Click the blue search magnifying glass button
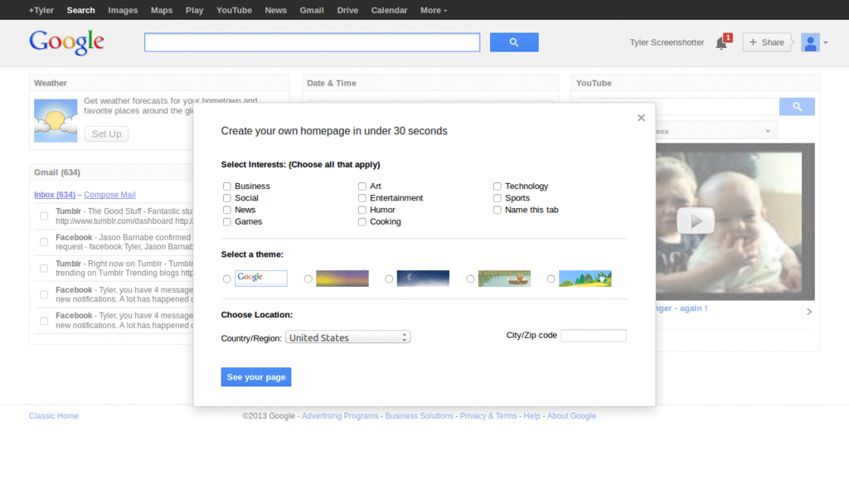 tap(514, 41)
